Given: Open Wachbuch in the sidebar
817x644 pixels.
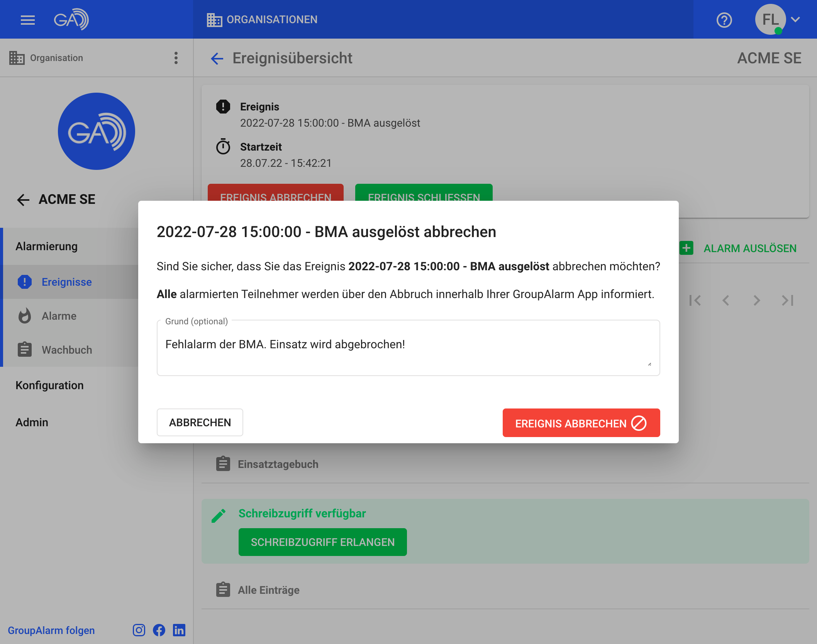Looking at the screenshot, I should point(67,350).
